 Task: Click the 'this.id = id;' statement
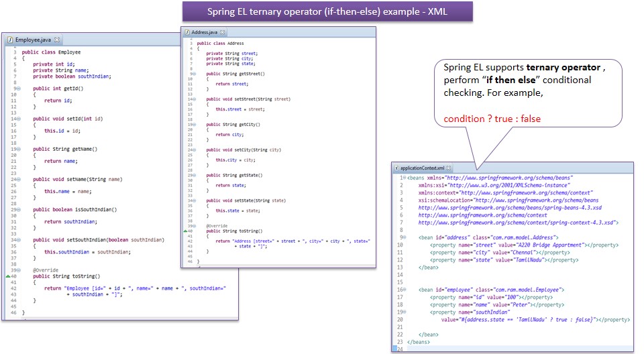[62, 131]
